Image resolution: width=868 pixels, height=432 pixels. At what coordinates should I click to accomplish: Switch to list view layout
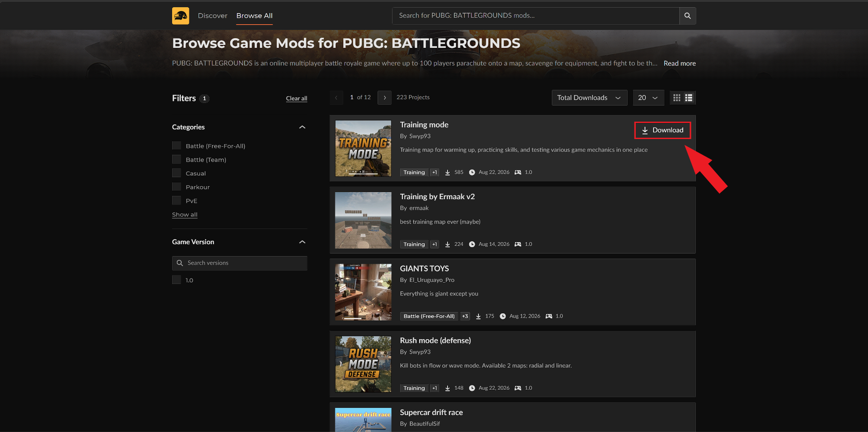689,98
